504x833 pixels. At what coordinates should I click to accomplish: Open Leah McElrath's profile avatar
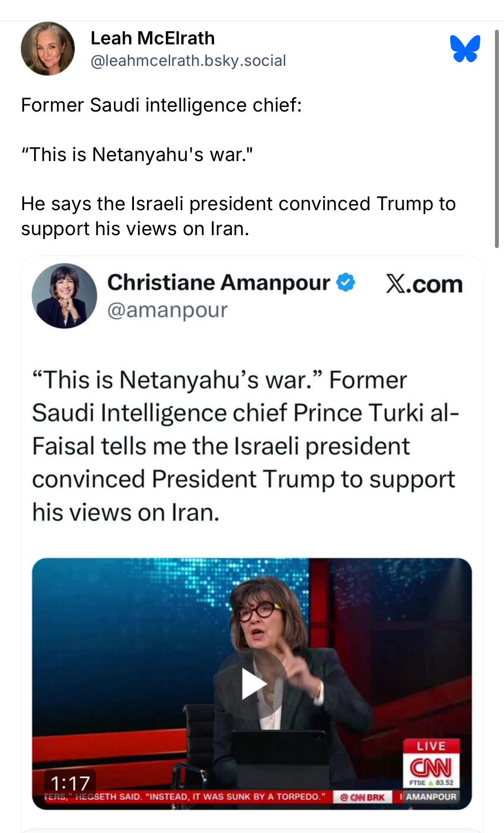48,49
